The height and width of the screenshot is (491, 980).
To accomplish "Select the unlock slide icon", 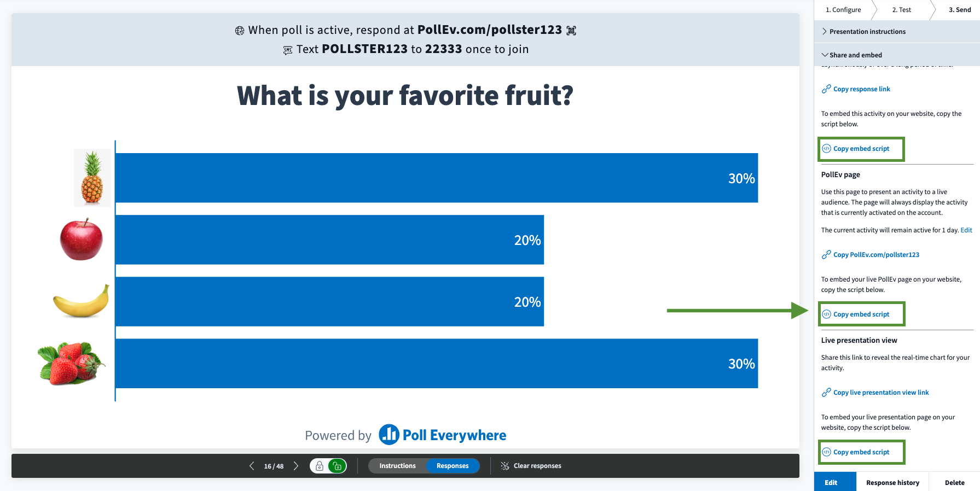I will [x=337, y=465].
